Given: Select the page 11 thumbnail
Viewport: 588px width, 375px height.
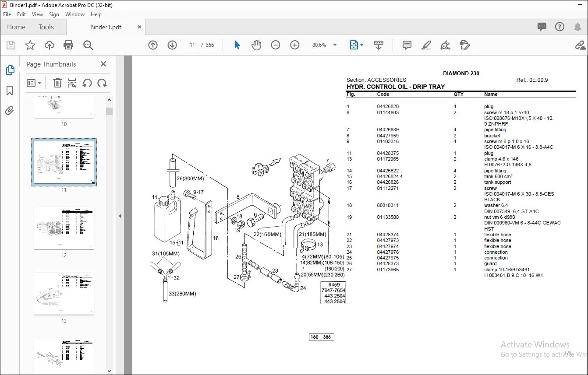Looking at the screenshot, I should (x=64, y=162).
